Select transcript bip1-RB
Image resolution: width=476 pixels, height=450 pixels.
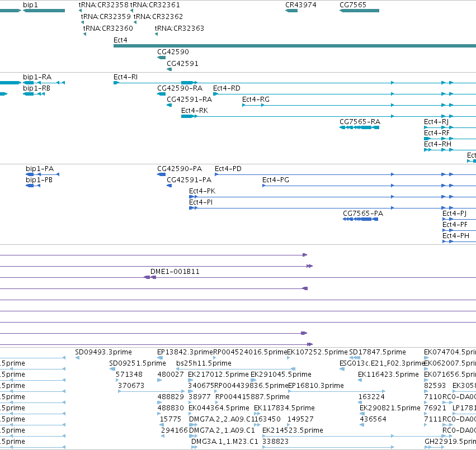coord(34,94)
